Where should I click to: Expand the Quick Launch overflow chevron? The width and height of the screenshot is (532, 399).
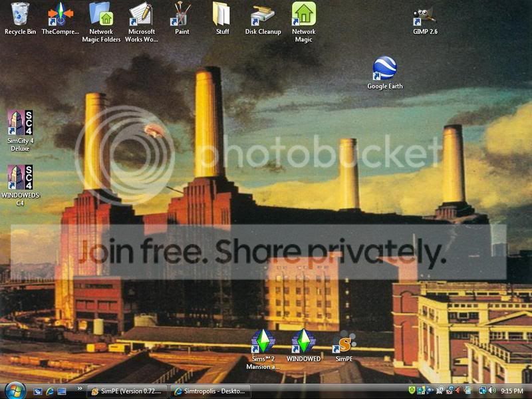pyautogui.click(x=79, y=389)
